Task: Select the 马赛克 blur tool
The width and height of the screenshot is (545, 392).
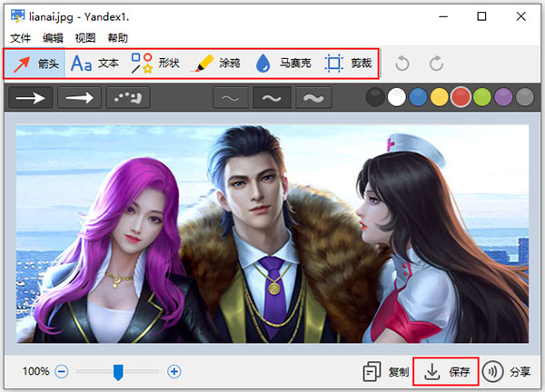Action: pos(282,64)
